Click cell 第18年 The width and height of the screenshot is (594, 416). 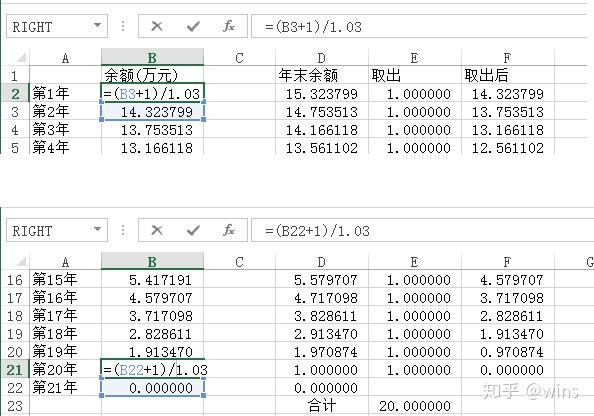click(x=65, y=334)
